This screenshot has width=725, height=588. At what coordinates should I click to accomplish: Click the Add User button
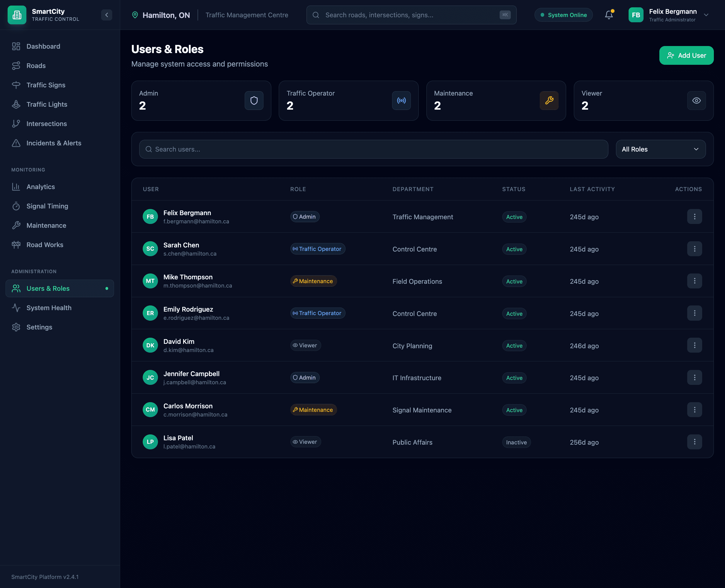[686, 56]
